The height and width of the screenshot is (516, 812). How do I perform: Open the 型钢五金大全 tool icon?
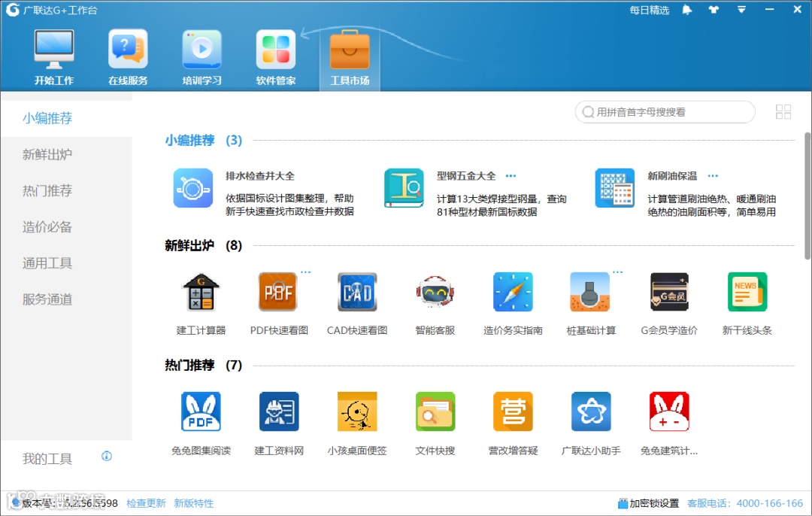(404, 188)
